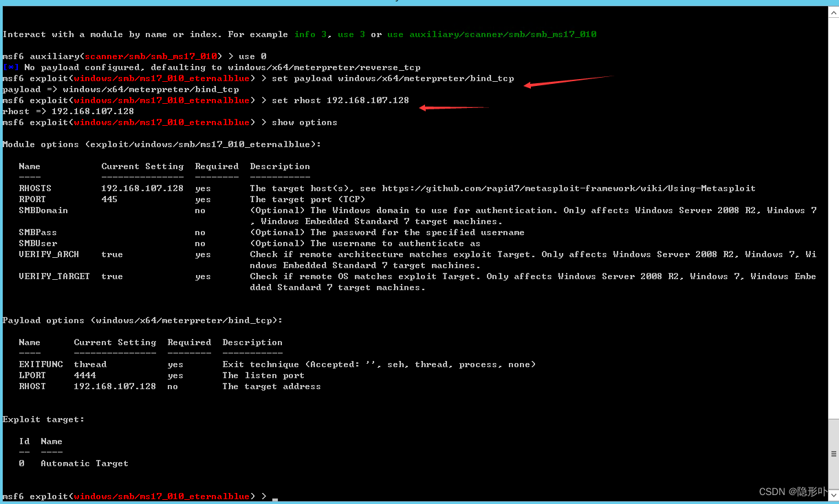
Task: Click the 'set rhost 192.168.107.128' command
Action: click(x=340, y=100)
